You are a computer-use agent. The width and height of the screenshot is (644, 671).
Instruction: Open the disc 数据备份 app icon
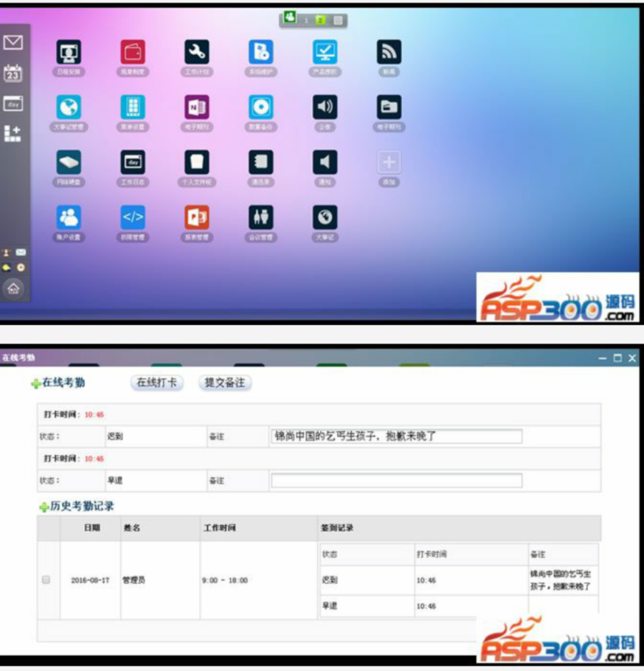260,107
